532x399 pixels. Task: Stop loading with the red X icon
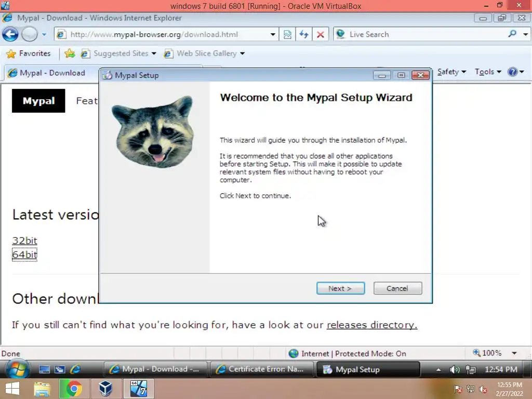point(320,34)
